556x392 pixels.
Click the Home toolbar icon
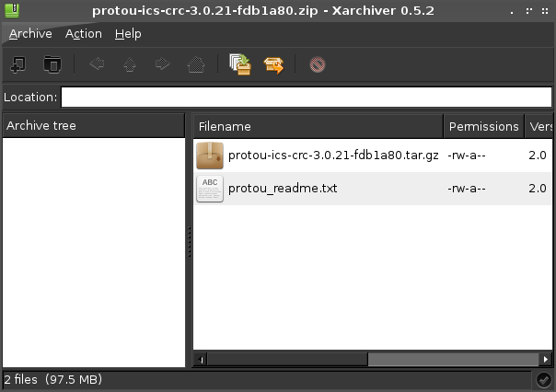pos(196,64)
